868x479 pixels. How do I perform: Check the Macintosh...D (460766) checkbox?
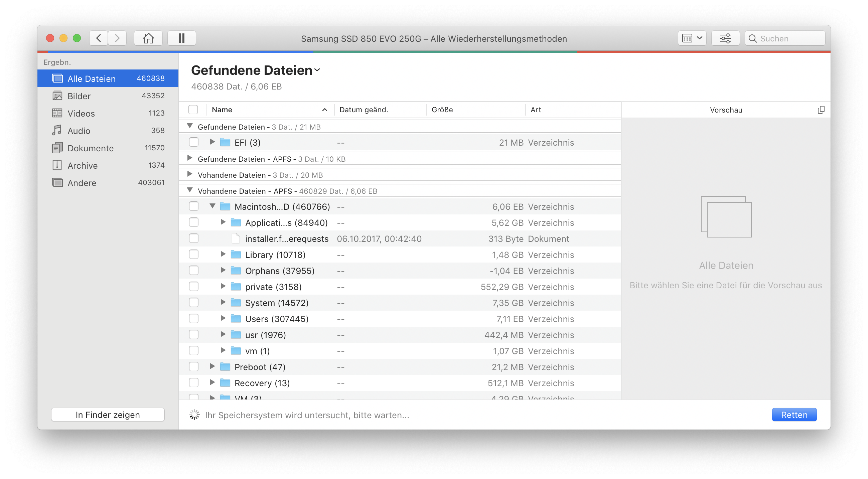point(194,206)
